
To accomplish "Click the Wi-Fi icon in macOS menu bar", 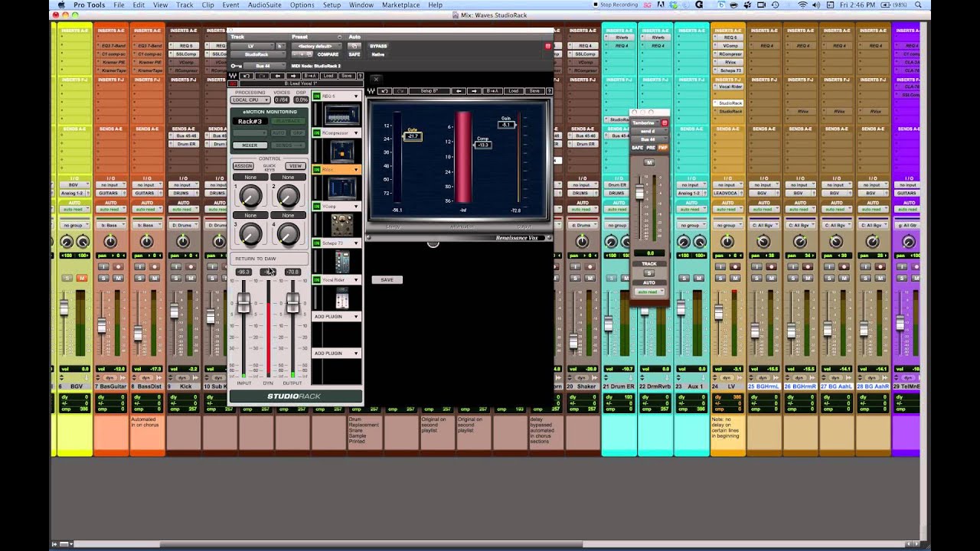I will tap(803, 5).
